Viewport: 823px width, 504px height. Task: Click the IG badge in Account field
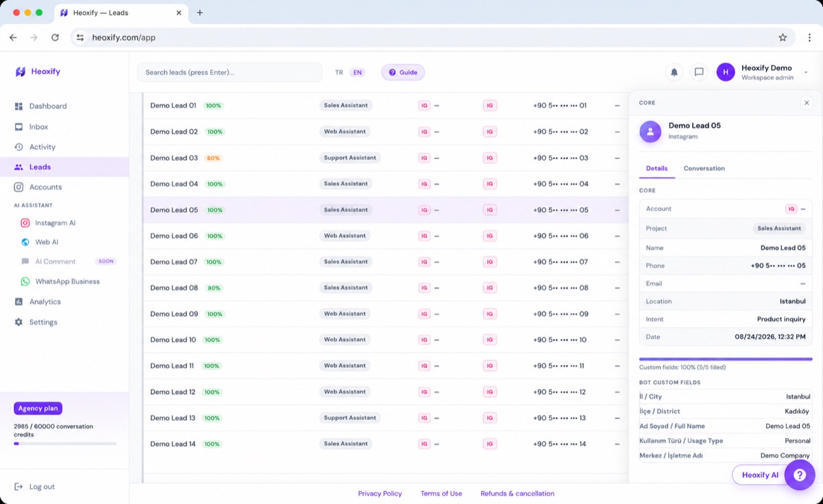click(x=791, y=209)
